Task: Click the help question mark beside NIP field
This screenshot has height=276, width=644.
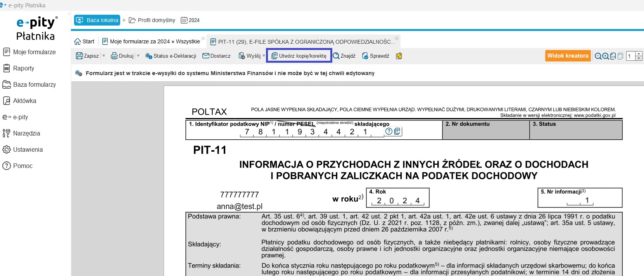Action: coord(388,132)
